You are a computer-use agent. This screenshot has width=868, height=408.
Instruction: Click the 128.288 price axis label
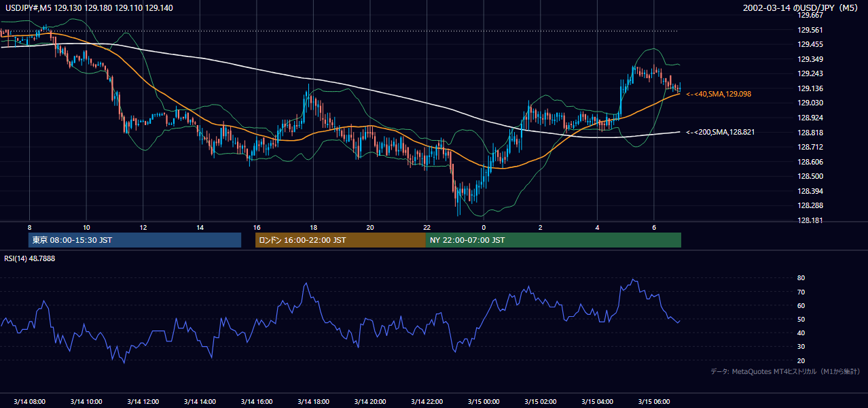coord(810,205)
